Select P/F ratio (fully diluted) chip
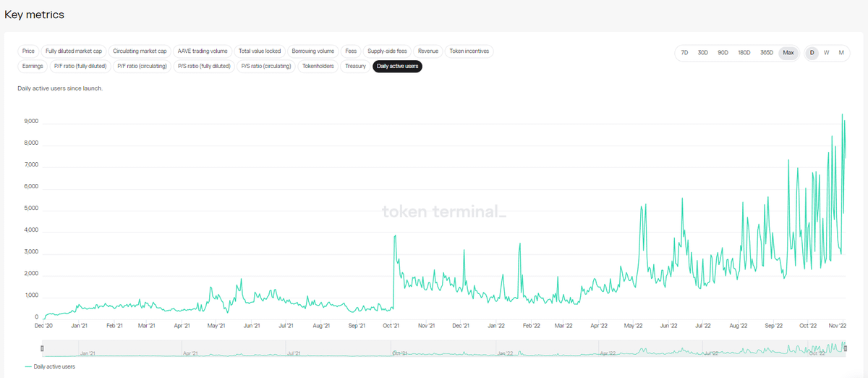This screenshot has height=378, width=868. 80,67
